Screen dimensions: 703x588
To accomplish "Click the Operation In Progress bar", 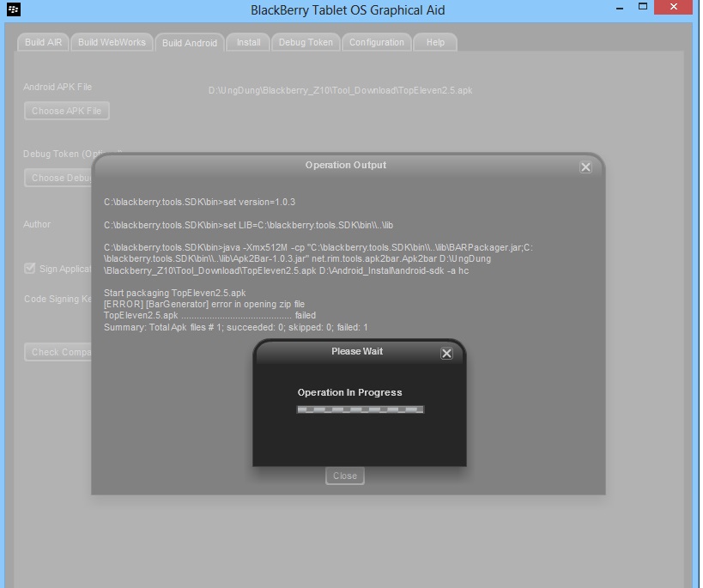I will 360,409.
